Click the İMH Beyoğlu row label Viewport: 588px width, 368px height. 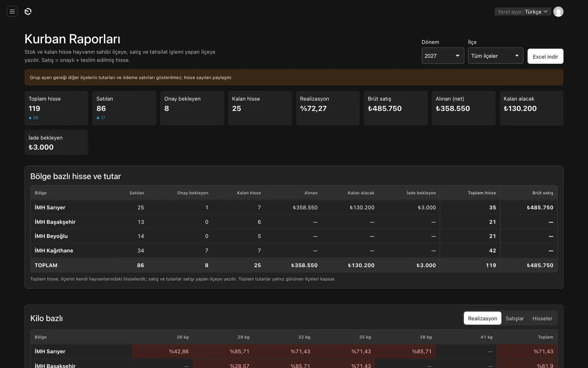coord(51,236)
